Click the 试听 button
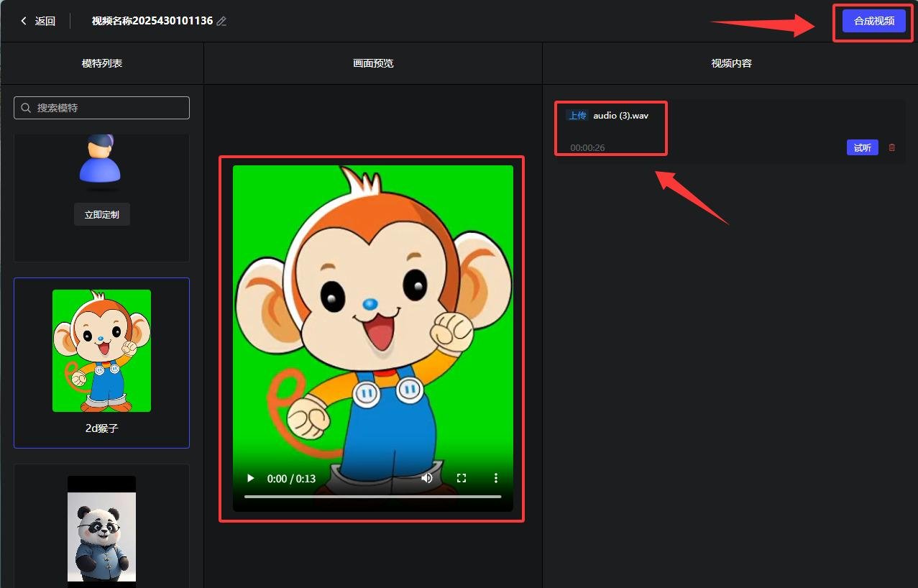918x588 pixels. pos(862,147)
